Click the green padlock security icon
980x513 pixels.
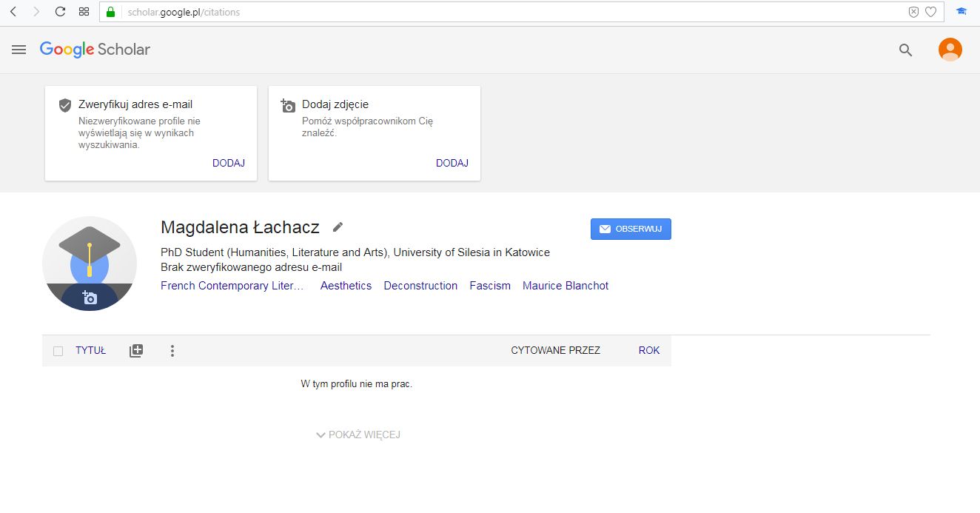[111, 12]
